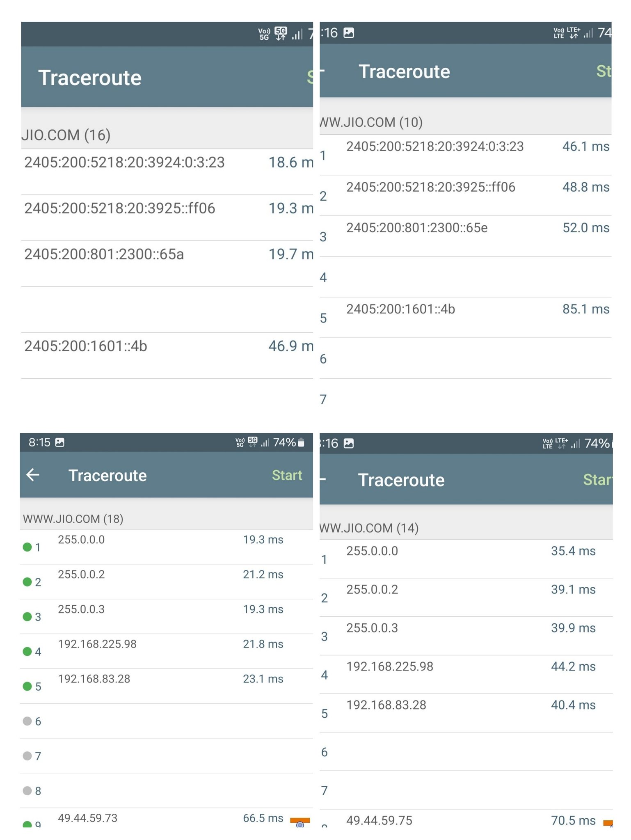Image resolution: width=631 pixels, height=840 pixels.
Task: Tap the 255.0.0.3 address on the 39.9 ms row
Action: [x=372, y=628]
